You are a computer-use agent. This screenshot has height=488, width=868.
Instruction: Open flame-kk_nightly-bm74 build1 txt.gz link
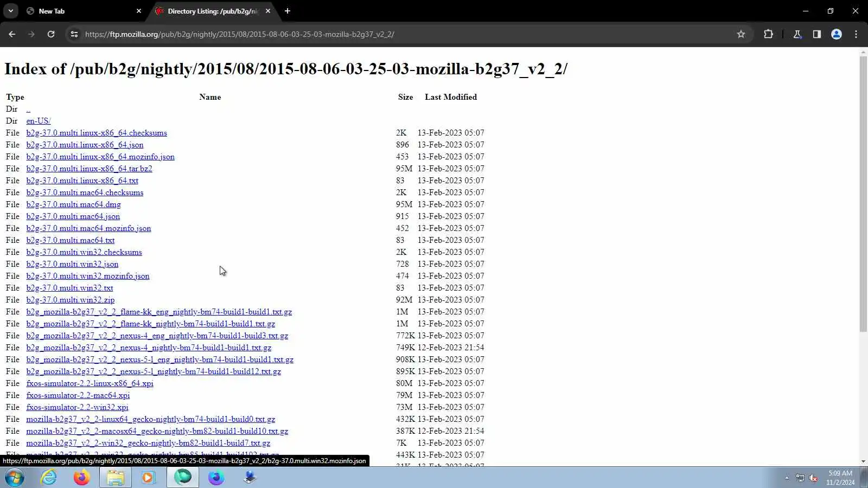coord(150,324)
